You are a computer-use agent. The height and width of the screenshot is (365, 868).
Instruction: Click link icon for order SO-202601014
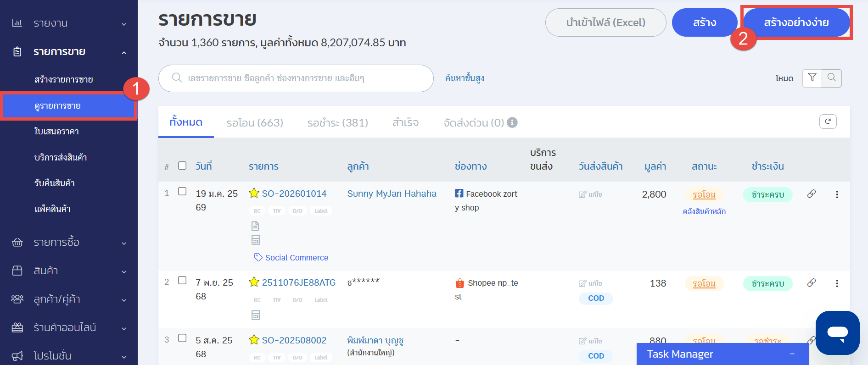(x=811, y=194)
